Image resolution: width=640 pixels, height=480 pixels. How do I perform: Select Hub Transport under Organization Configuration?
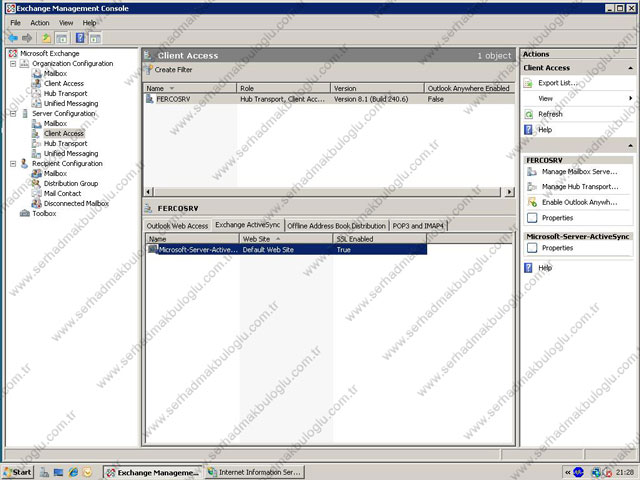[x=65, y=93]
